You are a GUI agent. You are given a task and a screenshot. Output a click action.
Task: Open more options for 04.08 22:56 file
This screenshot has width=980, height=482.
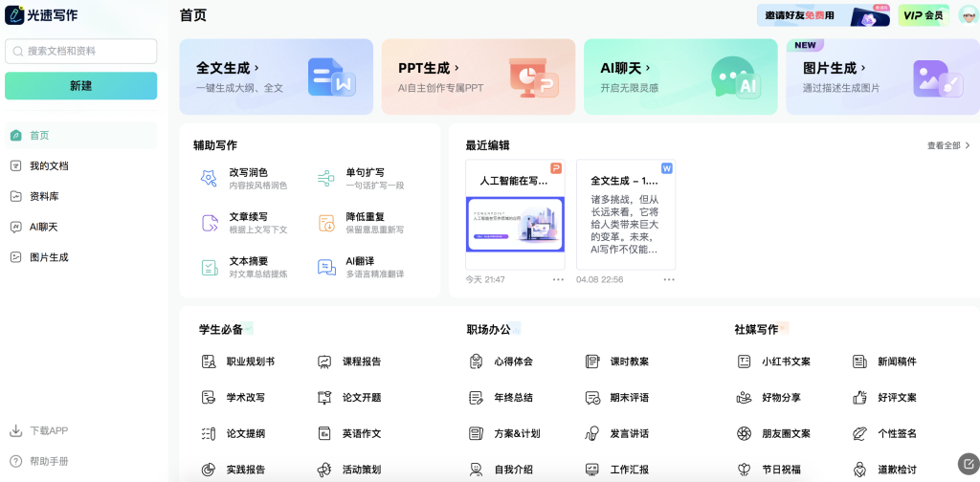(x=669, y=279)
